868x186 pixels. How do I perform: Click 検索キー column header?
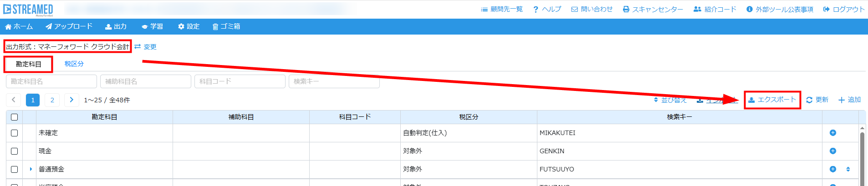(x=679, y=117)
